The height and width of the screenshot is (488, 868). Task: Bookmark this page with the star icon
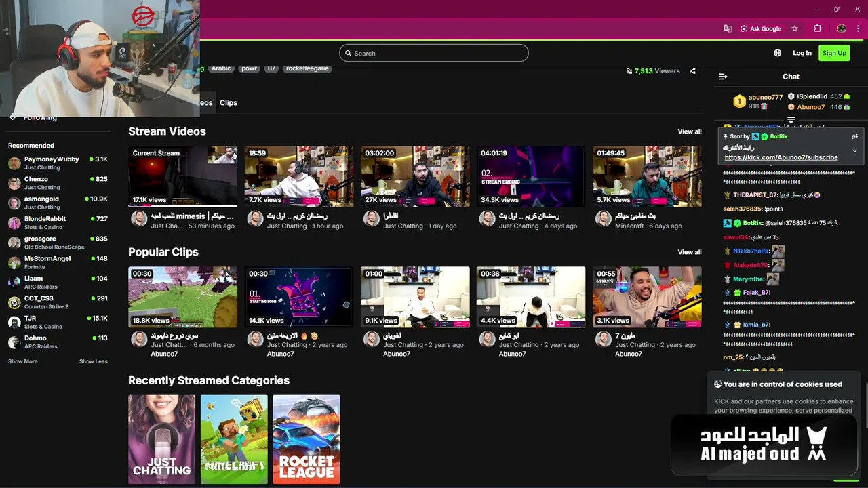[x=795, y=28]
